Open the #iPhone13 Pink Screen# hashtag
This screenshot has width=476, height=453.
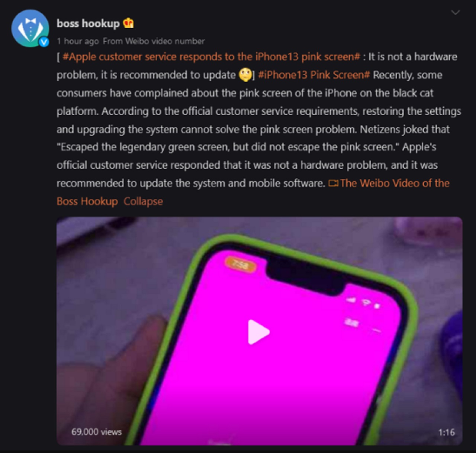pyautogui.click(x=314, y=75)
